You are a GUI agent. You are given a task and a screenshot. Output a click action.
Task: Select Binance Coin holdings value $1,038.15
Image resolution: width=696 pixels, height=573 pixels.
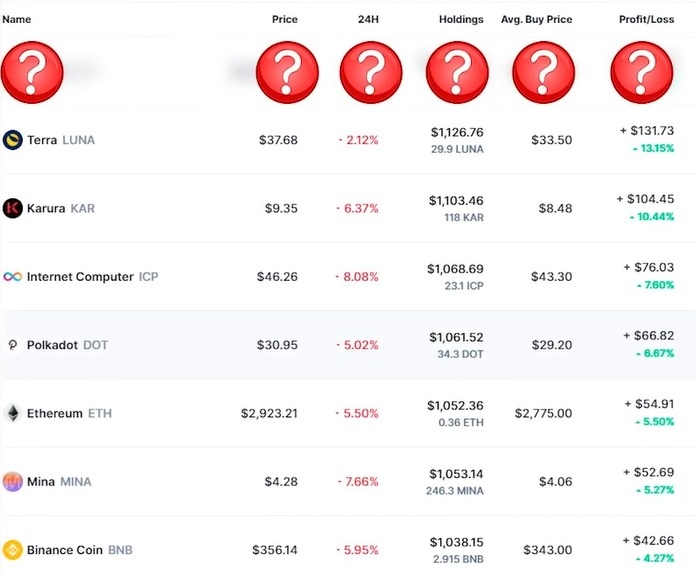coord(456,541)
